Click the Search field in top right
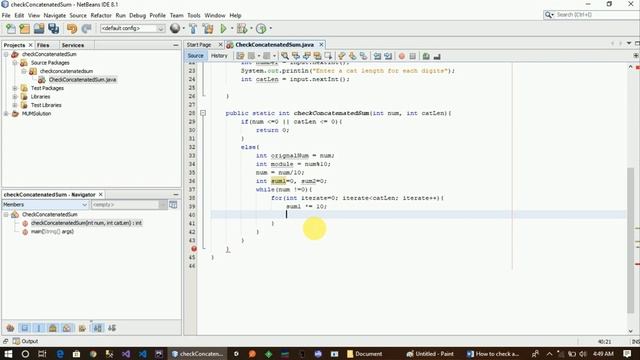This screenshot has width=640, height=360. [596, 15]
